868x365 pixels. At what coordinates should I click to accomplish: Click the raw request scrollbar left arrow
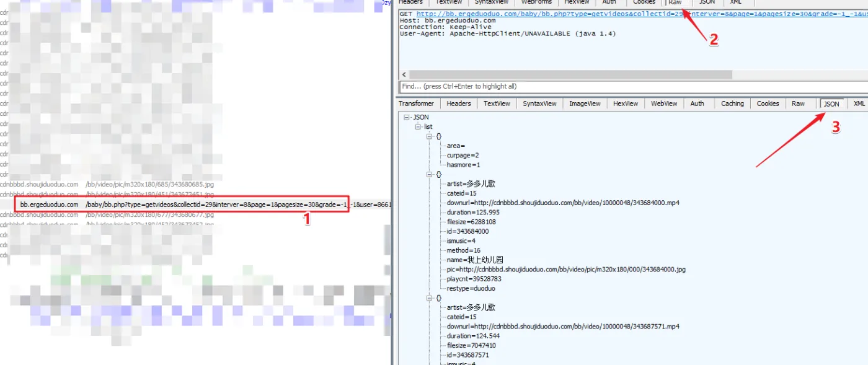[404, 74]
